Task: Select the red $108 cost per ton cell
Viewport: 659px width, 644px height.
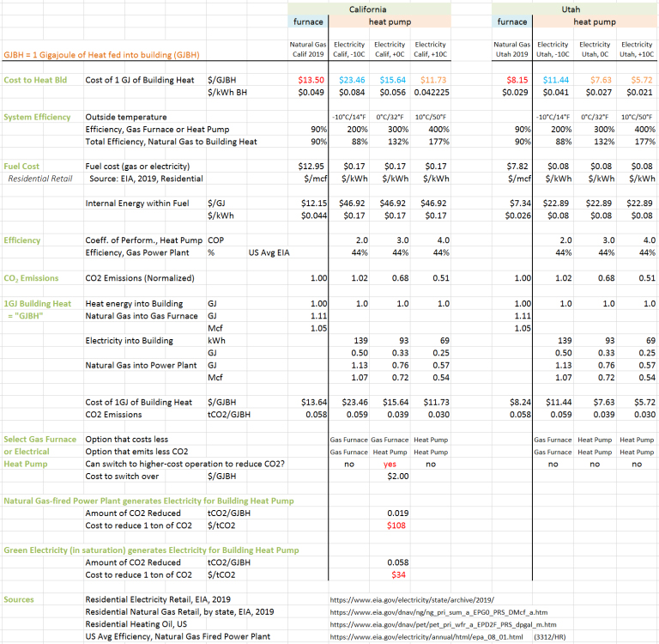Action: point(396,525)
